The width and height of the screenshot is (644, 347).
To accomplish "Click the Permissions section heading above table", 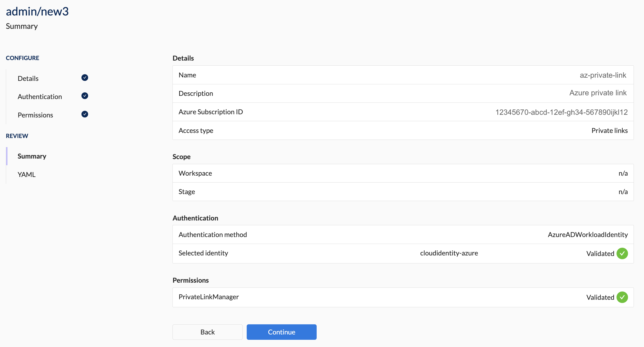I will pyautogui.click(x=191, y=280).
